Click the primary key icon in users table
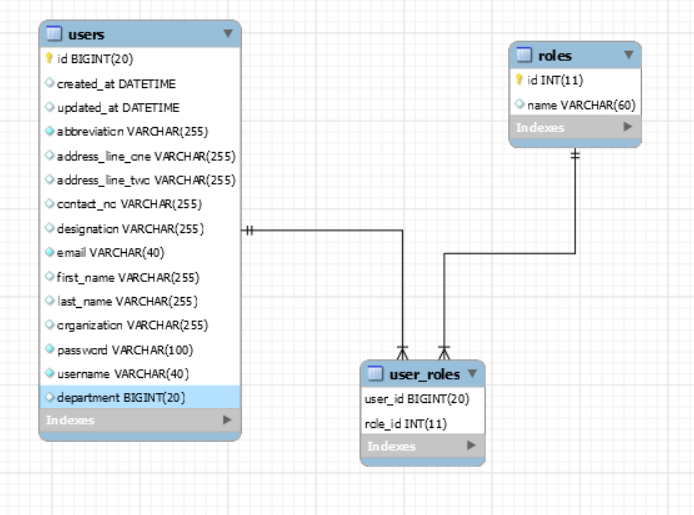694x515 pixels. click(49, 59)
